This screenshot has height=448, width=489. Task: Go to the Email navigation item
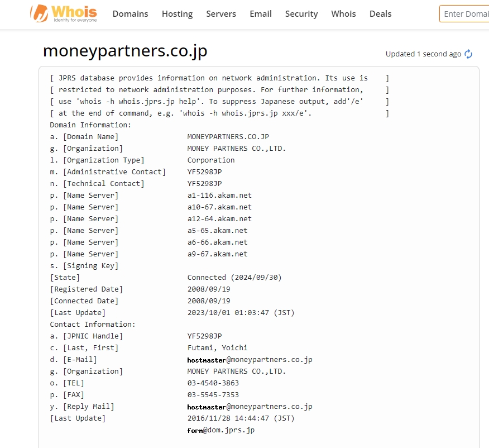click(x=260, y=14)
